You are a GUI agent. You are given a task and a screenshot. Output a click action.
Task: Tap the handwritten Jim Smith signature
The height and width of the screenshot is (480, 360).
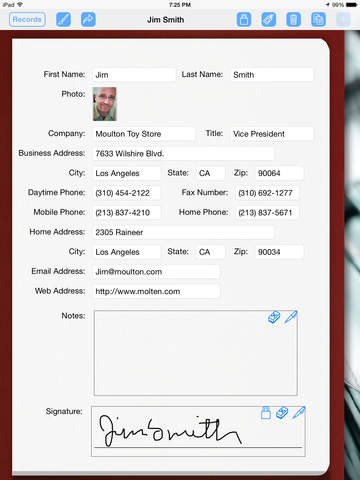pos(170,431)
